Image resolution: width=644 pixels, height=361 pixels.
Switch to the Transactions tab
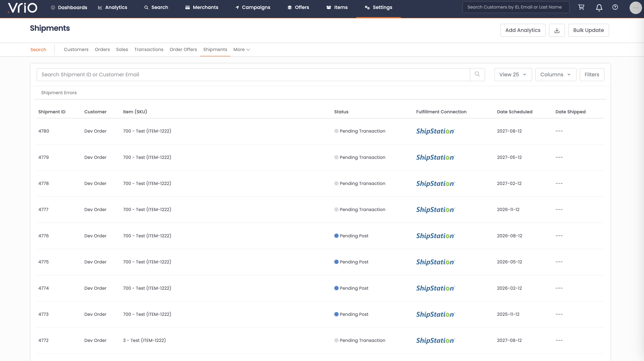tap(149, 49)
